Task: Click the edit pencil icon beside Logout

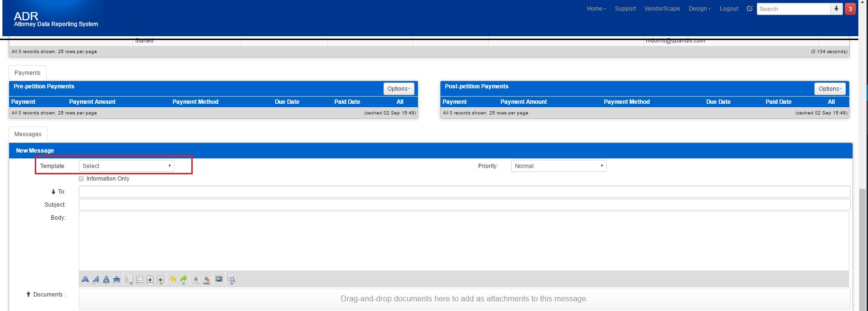Action: [x=750, y=9]
